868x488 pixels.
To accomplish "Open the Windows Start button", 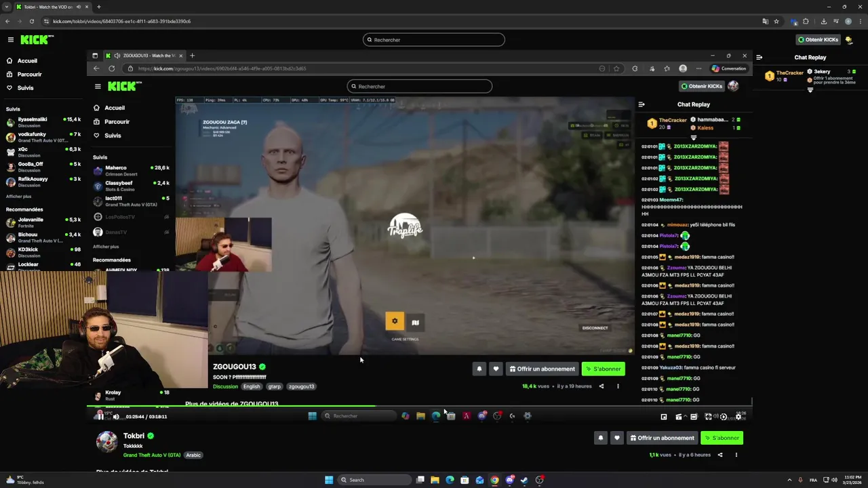I will (329, 480).
